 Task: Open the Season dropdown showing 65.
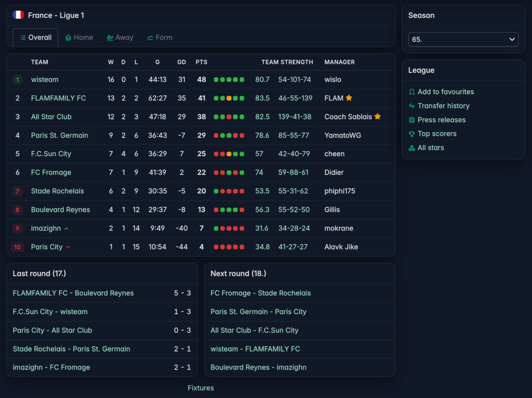(x=463, y=39)
